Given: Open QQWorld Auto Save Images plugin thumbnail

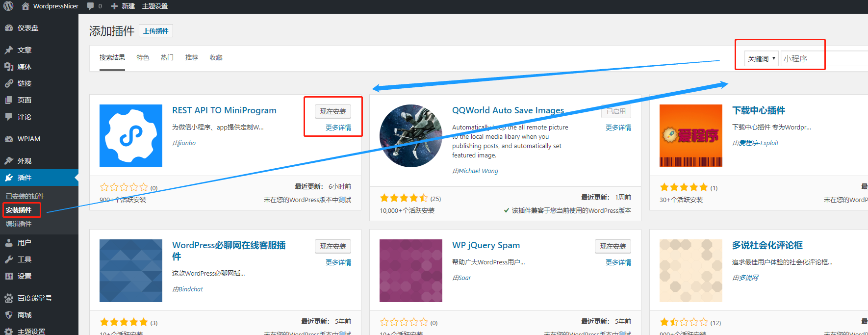Looking at the screenshot, I should point(411,136).
